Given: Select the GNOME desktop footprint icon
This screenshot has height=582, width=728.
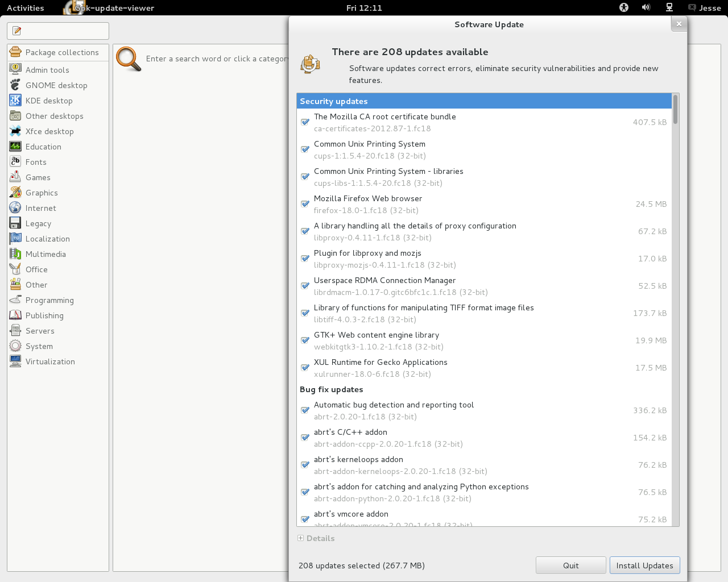Looking at the screenshot, I should pos(15,85).
